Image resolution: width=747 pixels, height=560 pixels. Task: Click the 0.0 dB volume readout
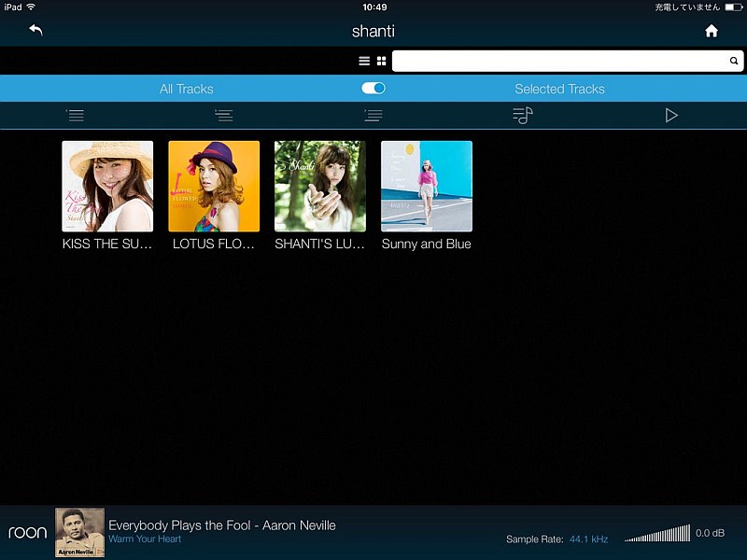[x=711, y=533]
